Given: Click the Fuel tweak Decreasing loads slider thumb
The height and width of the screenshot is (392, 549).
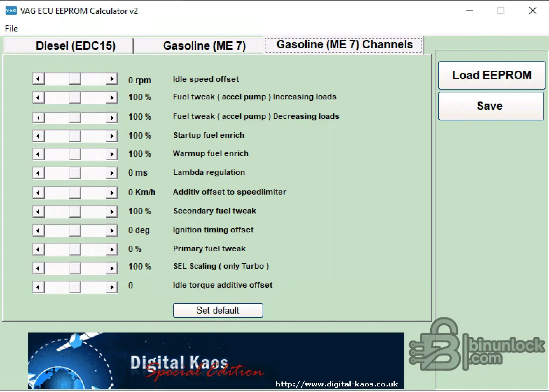Looking at the screenshot, I should pyautogui.click(x=75, y=117).
